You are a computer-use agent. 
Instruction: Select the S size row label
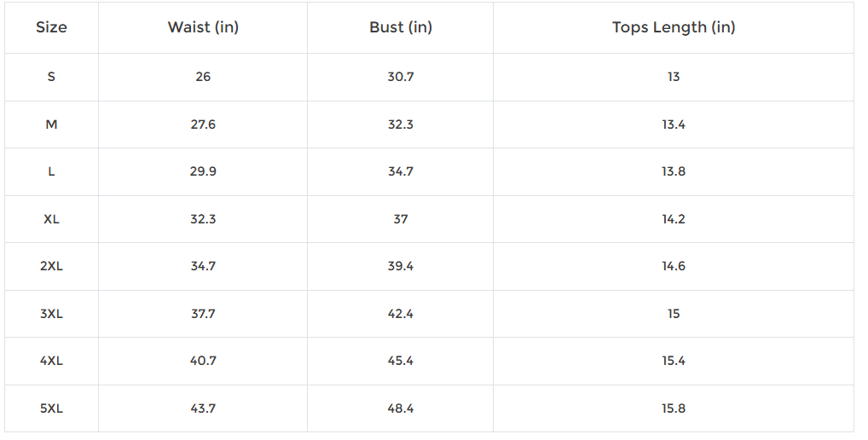(x=51, y=77)
